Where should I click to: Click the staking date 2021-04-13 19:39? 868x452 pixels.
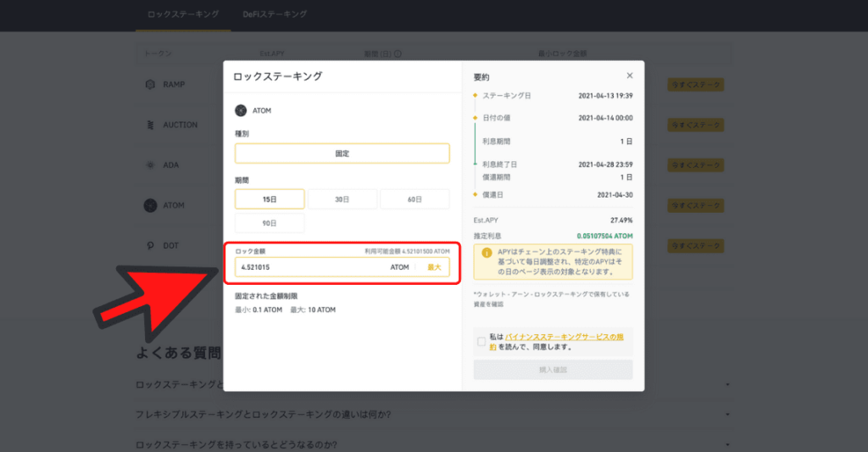[605, 95]
